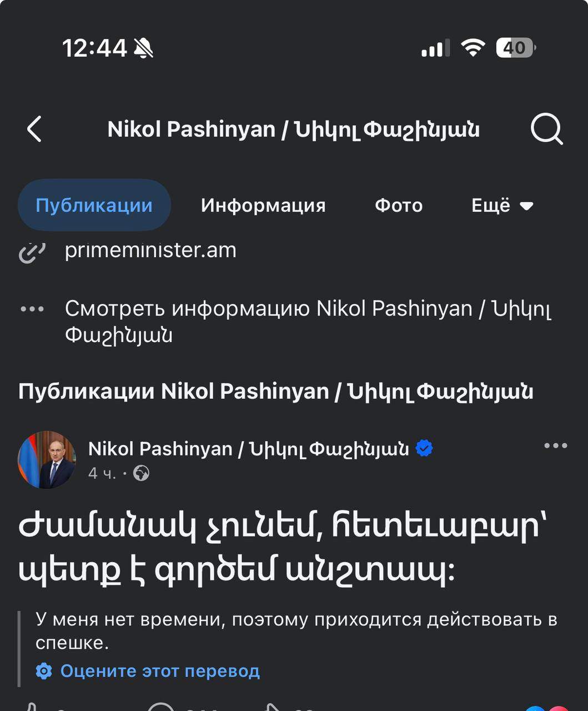Tap the 4 ч. post timestamp
This screenshot has width=588, height=711.
click(102, 473)
